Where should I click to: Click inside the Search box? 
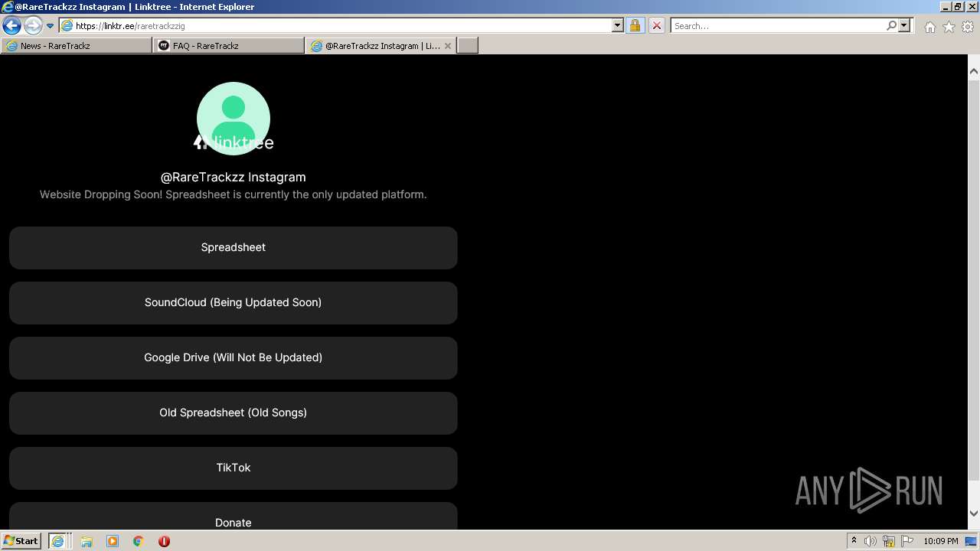(777, 26)
